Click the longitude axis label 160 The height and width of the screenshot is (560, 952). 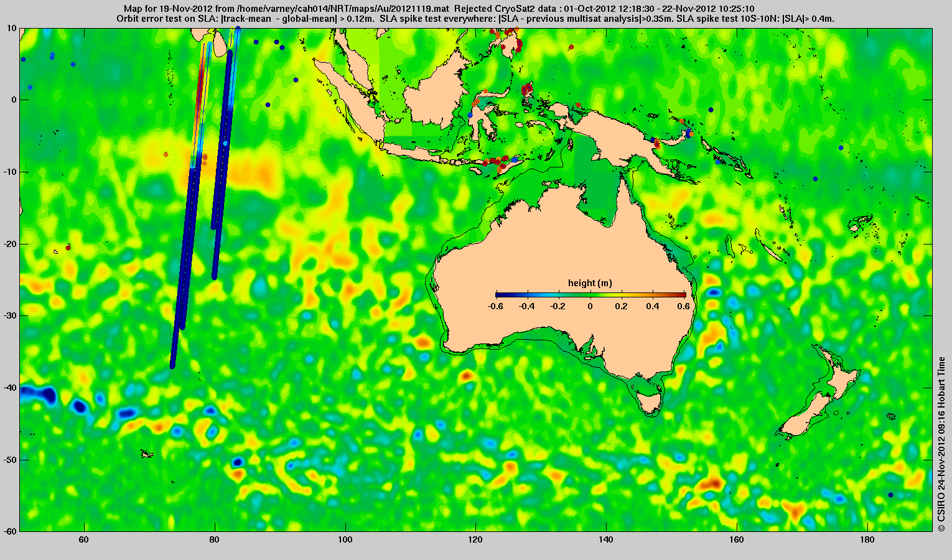tap(737, 540)
